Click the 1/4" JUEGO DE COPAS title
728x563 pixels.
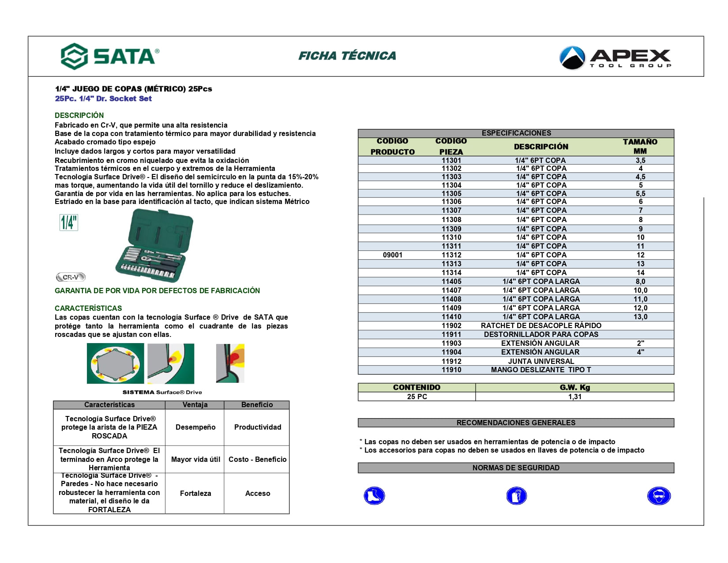coord(134,89)
